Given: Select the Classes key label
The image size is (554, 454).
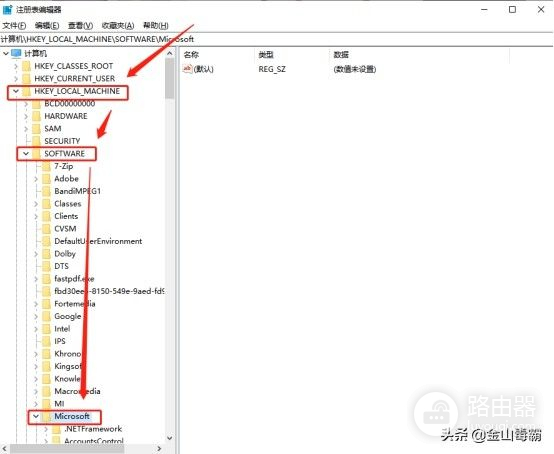Looking at the screenshot, I should click(67, 204).
